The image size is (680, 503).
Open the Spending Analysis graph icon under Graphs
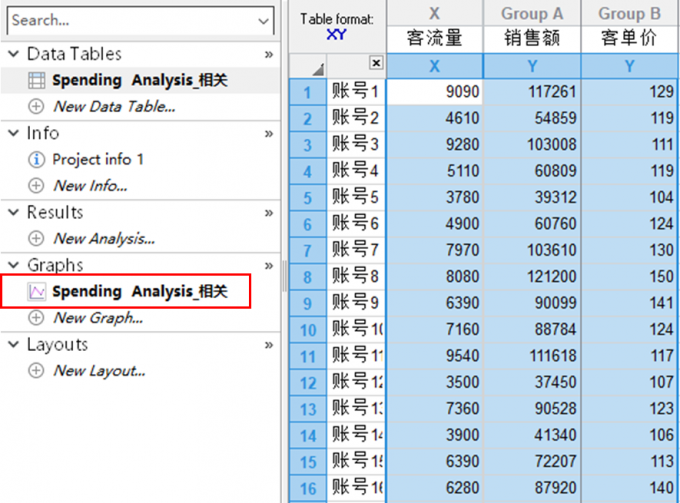pos(36,292)
